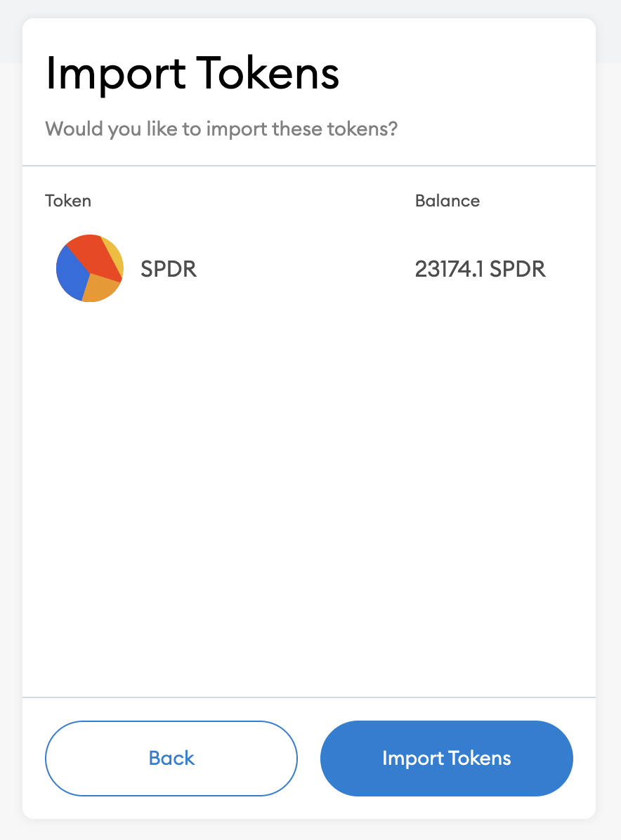This screenshot has width=621, height=840.
Task: Click the word 'Back' inside the outlined button
Action: click(171, 759)
